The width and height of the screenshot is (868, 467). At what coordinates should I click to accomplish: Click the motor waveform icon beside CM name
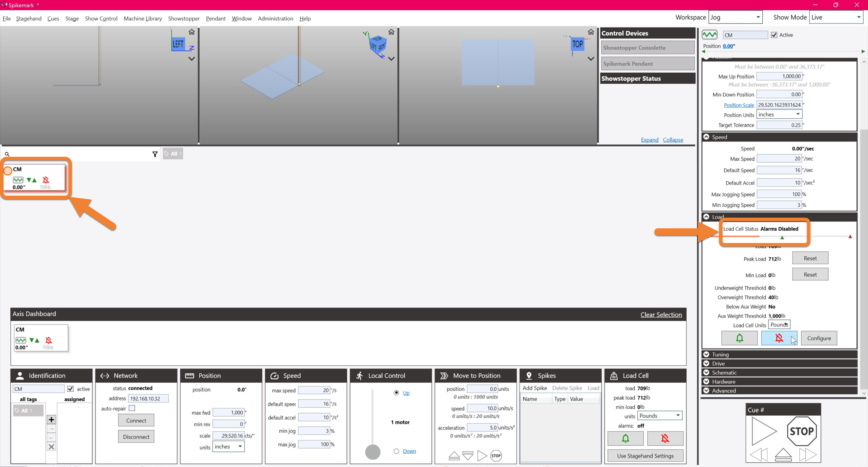point(710,35)
